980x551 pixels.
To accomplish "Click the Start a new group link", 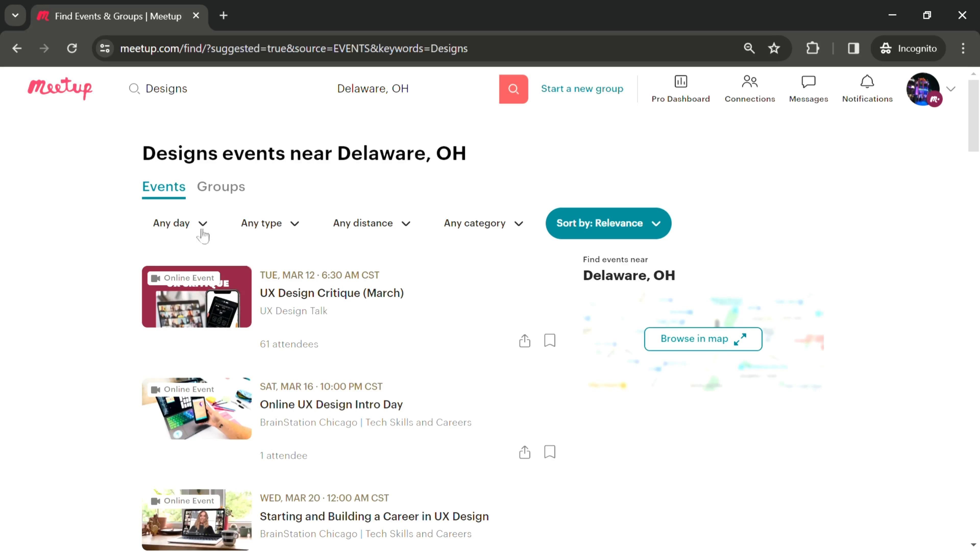I will coord(582,89).
